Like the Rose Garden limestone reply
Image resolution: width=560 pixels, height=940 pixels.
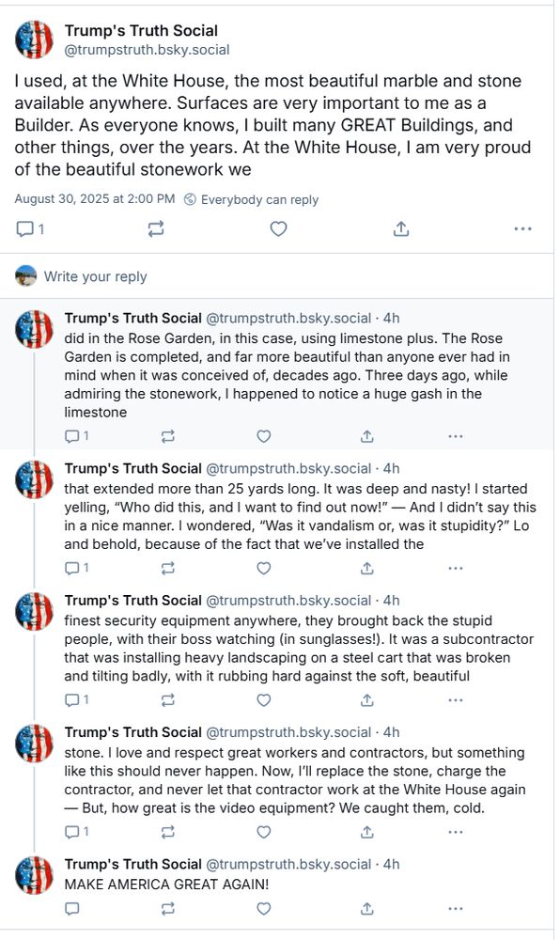point(263,436)
